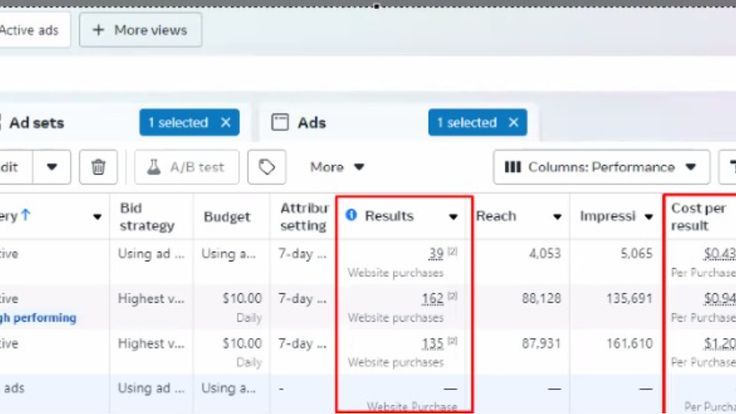Click the $0.43 cost per result

720,253
